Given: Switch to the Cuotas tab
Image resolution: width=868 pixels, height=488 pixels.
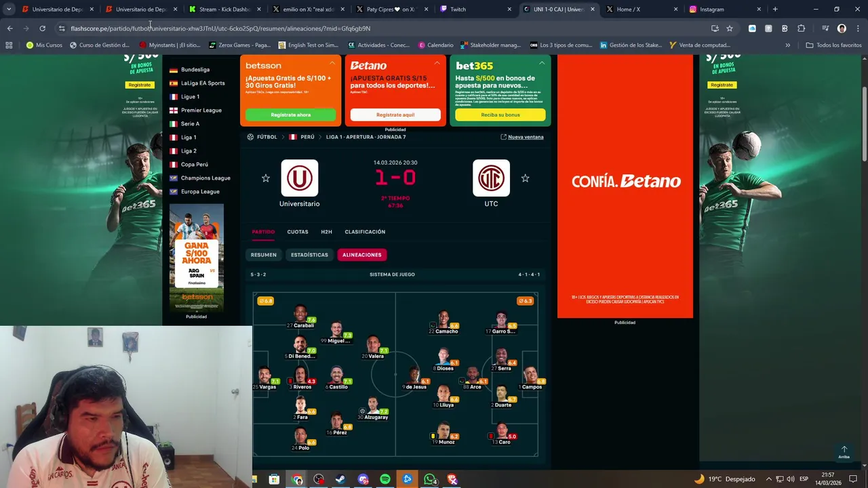Looking at the screenshot, I should click(298, 232).
